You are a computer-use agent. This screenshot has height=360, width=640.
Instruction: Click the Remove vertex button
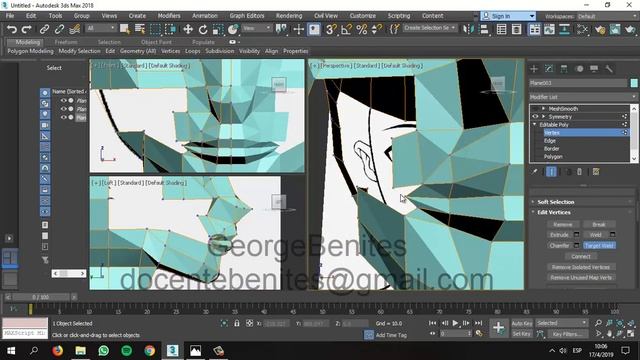562,224
